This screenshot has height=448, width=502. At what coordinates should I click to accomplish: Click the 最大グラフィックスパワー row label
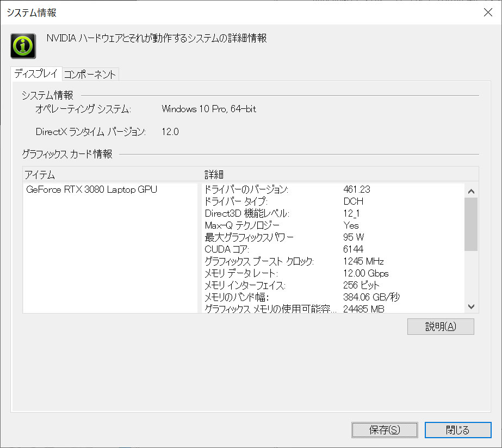[249, 237]
